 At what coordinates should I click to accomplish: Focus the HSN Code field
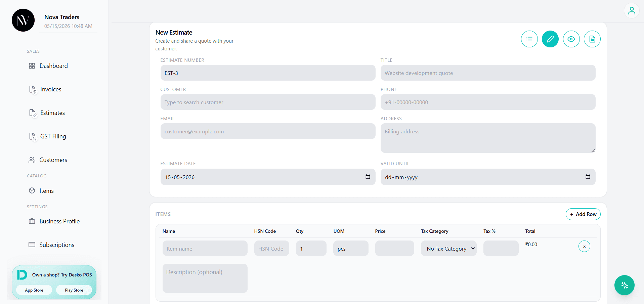(x=271, y=248)
